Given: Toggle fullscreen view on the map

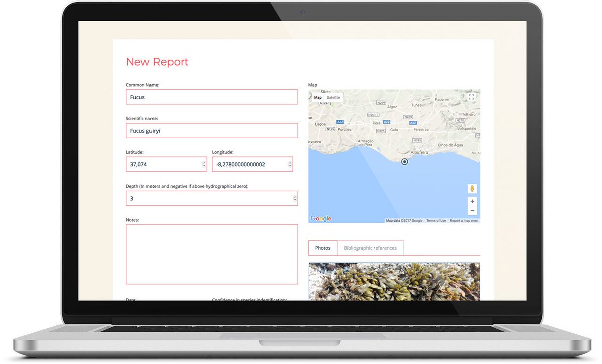Looking at the screenshot, I should [x=471, y=97].
